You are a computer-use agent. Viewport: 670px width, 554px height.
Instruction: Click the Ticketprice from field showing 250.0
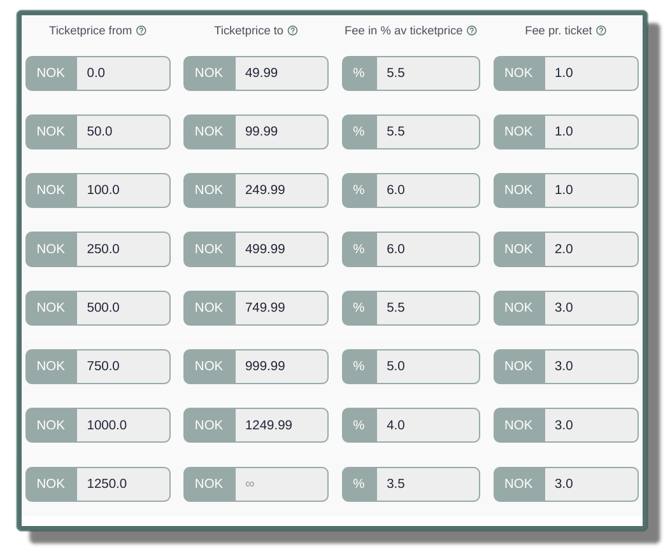click(x=122, y=249)
